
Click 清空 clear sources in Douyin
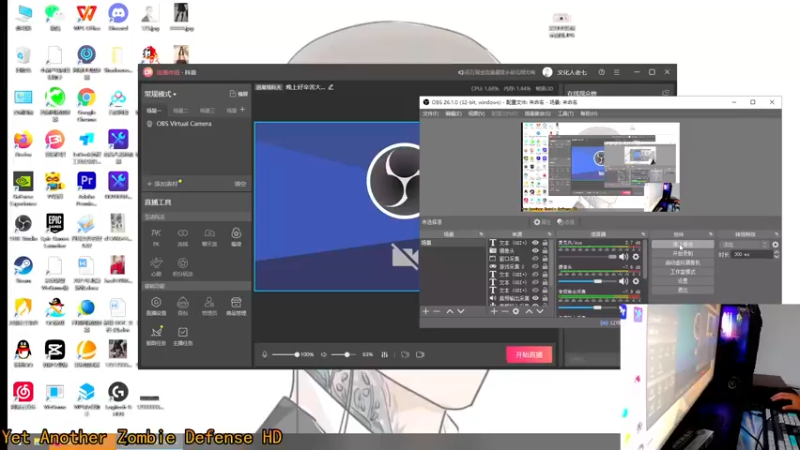coord(240,184)
